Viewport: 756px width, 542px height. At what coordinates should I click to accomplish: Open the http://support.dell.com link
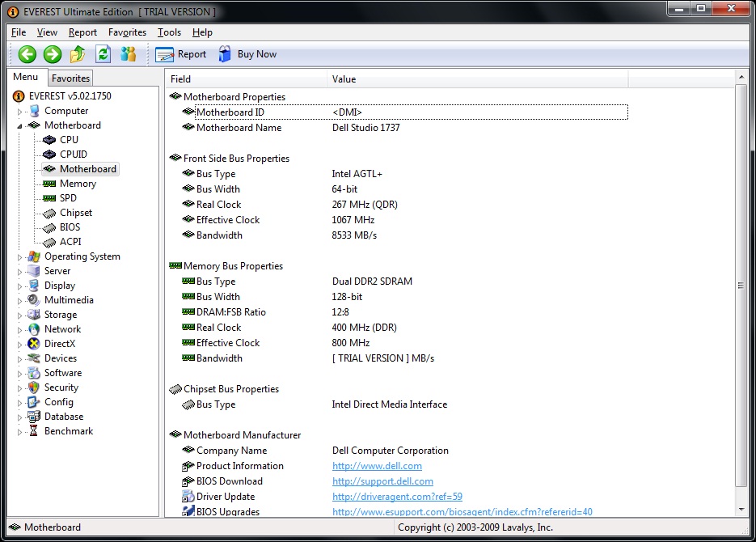click(382, 481)
